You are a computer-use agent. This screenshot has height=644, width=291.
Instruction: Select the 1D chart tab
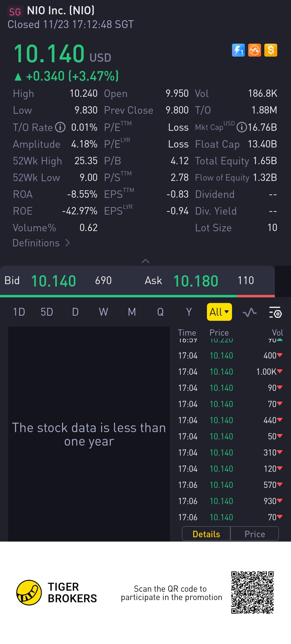coord(19,312)
